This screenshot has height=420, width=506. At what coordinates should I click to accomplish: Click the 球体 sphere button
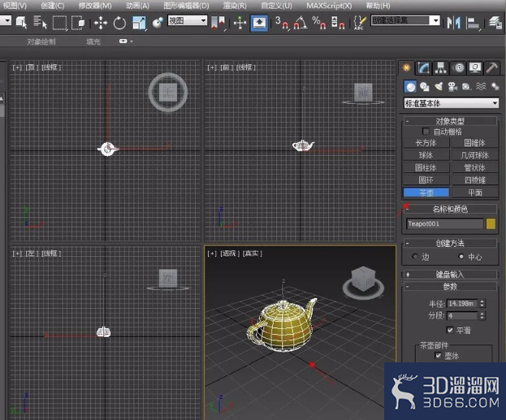click(x=426, y=155)
